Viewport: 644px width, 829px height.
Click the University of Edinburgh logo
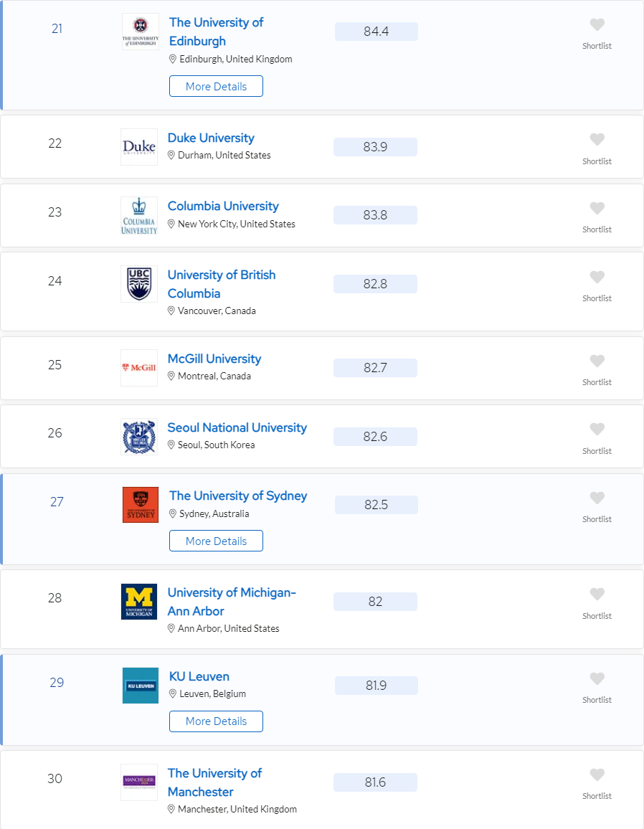coord(141,32)
